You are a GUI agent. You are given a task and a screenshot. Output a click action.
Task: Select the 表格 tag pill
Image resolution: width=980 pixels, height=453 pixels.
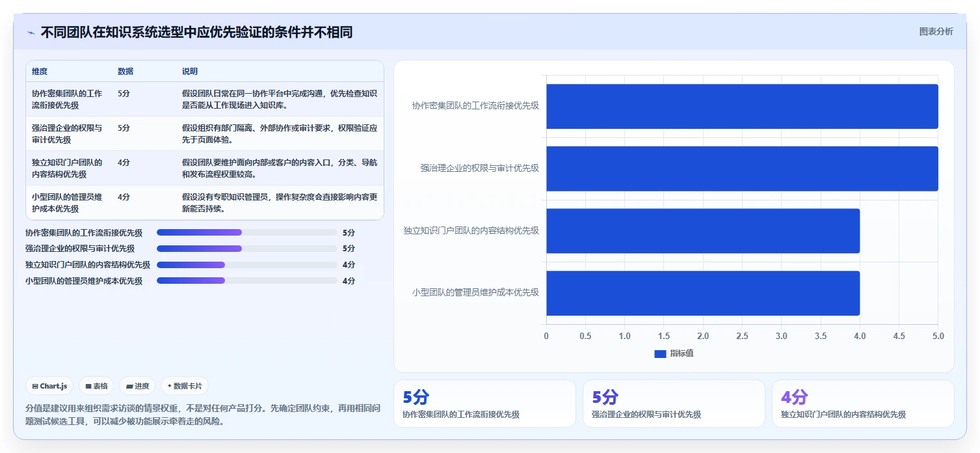[96, 386]
